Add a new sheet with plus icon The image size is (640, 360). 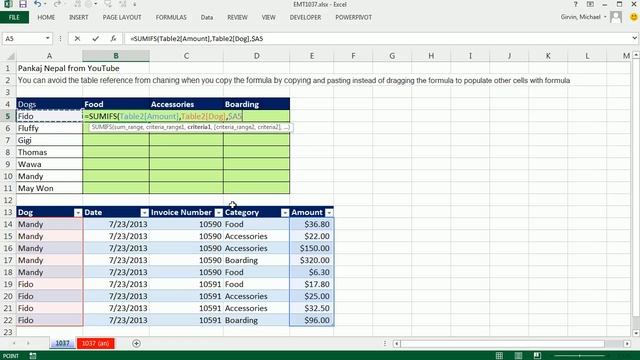[x=136, y=344]
